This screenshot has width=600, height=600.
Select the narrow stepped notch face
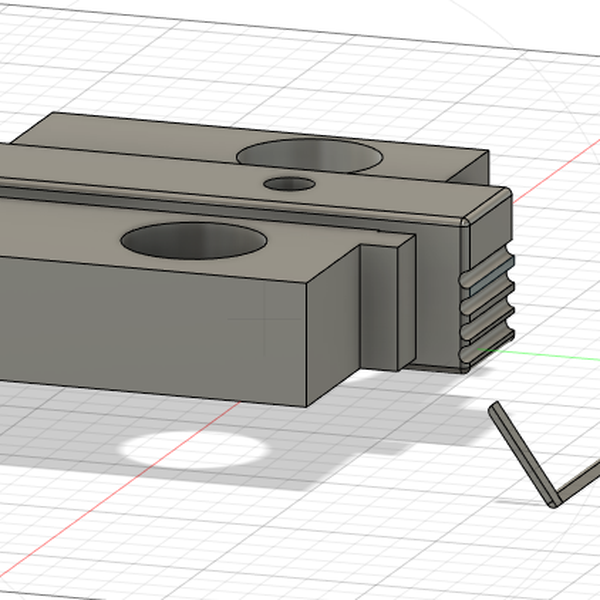[380, 308]
